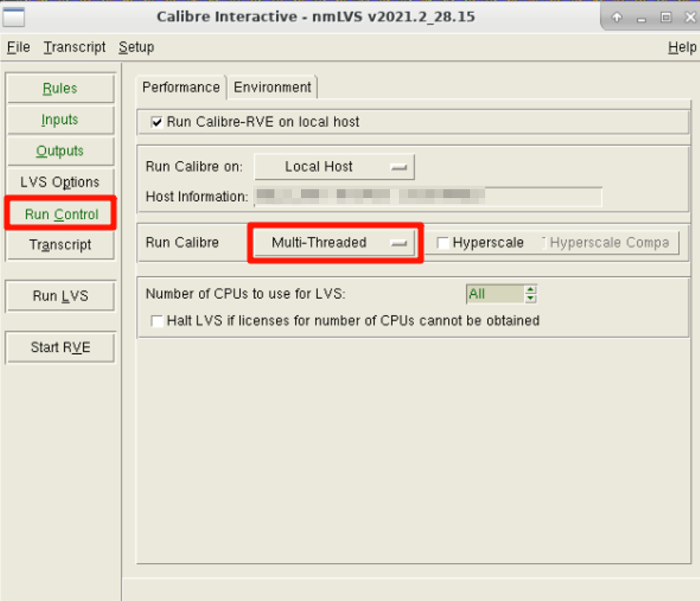This screenshot has height=601, width=700.
Task: Maximize the Calibre Interactive window
Action: (666, 17)
